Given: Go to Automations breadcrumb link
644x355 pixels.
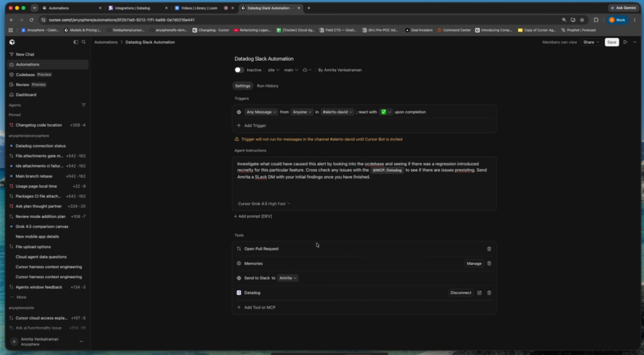Looking at the screenshot, I should coord(106,42).
